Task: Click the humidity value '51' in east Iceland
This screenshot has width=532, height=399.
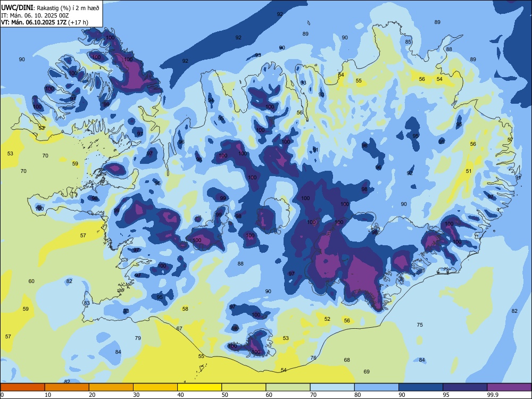Action: pos(469,171)
